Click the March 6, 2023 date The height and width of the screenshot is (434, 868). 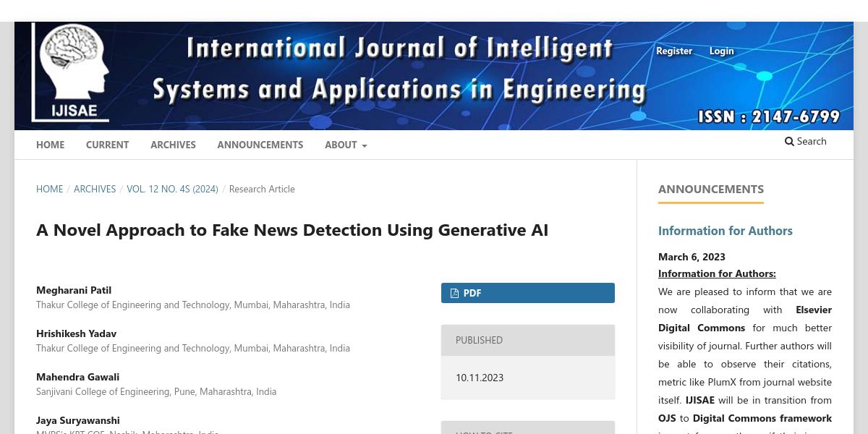point(692,257)
